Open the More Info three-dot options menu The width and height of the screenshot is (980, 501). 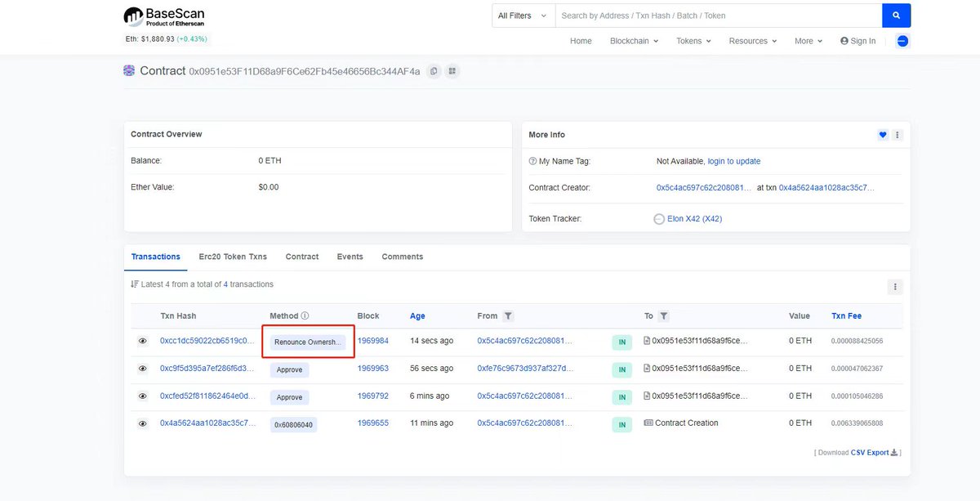point(898,135)
